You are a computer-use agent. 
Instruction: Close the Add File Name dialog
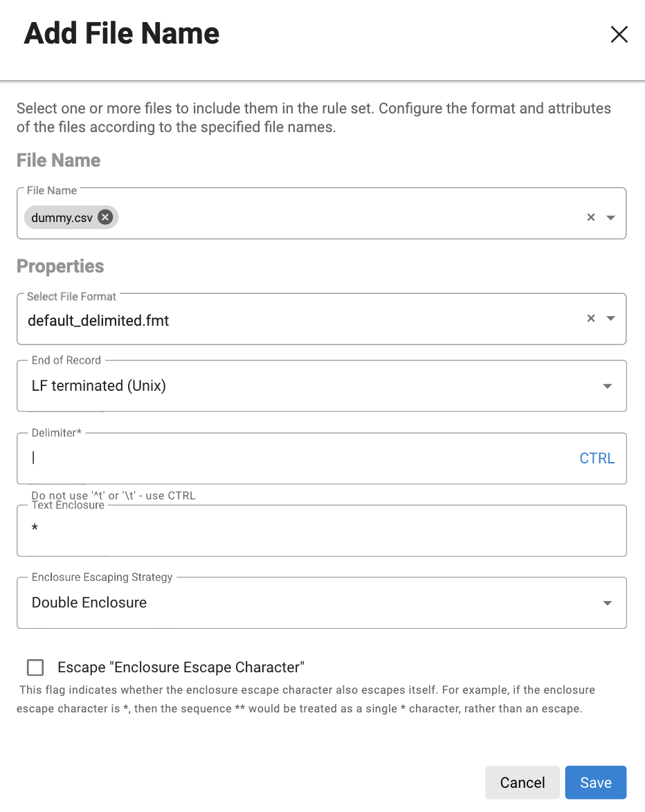click(619, 35)
